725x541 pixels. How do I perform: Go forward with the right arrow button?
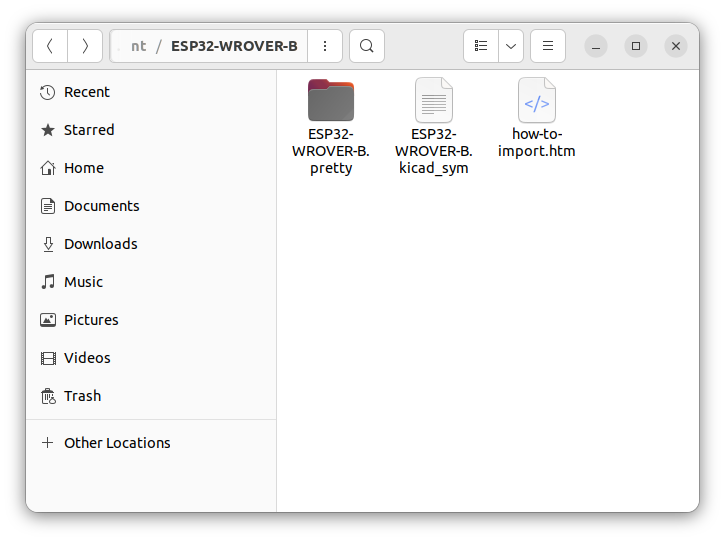click(x=85, y=46)
